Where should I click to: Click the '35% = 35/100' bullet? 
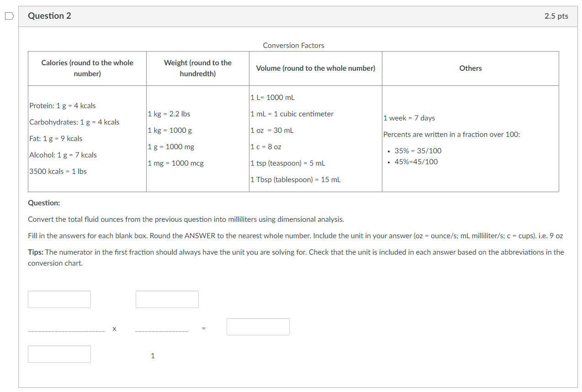(418, 151)
